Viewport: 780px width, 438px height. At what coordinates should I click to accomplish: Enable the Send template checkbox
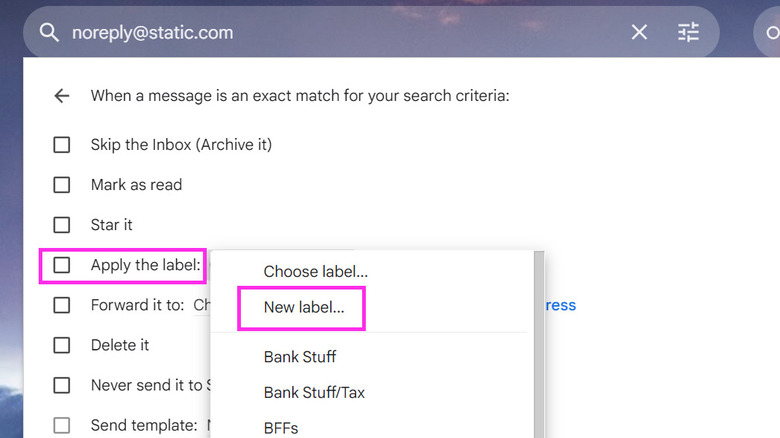tap(62, 425)
